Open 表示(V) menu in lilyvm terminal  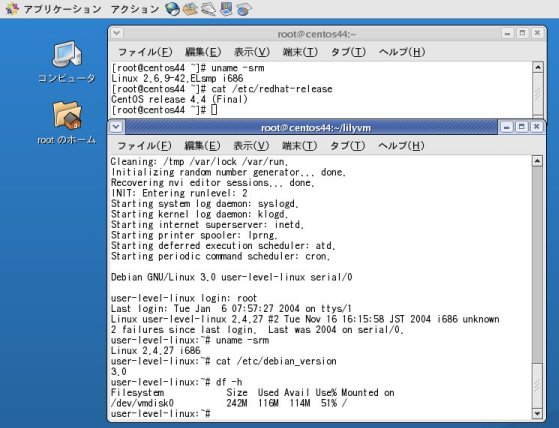(x=251, y=146)
